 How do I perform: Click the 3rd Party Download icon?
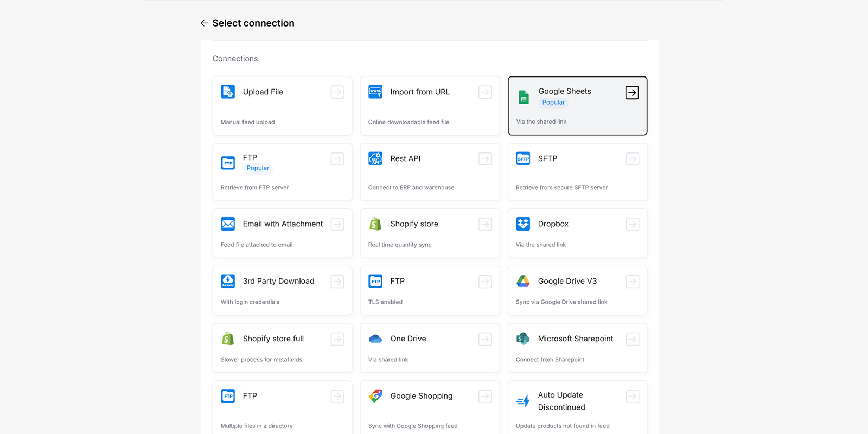click(228, 281)
